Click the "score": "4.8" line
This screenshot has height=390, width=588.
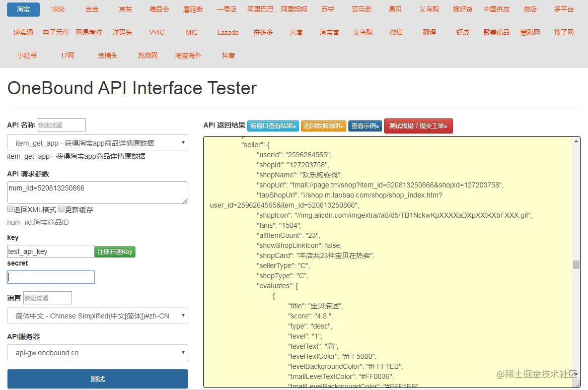point(310,316)
